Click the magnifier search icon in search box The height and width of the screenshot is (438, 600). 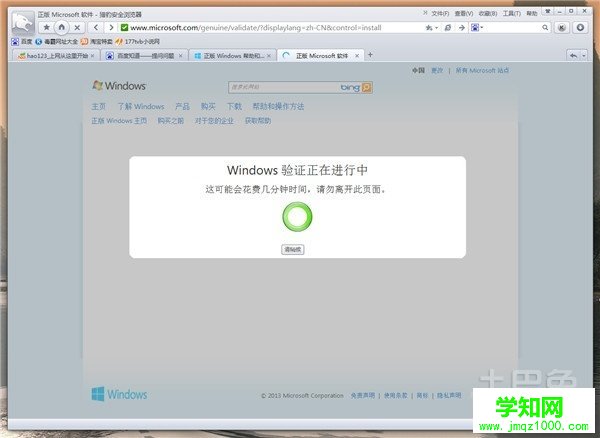click(545, 28)
